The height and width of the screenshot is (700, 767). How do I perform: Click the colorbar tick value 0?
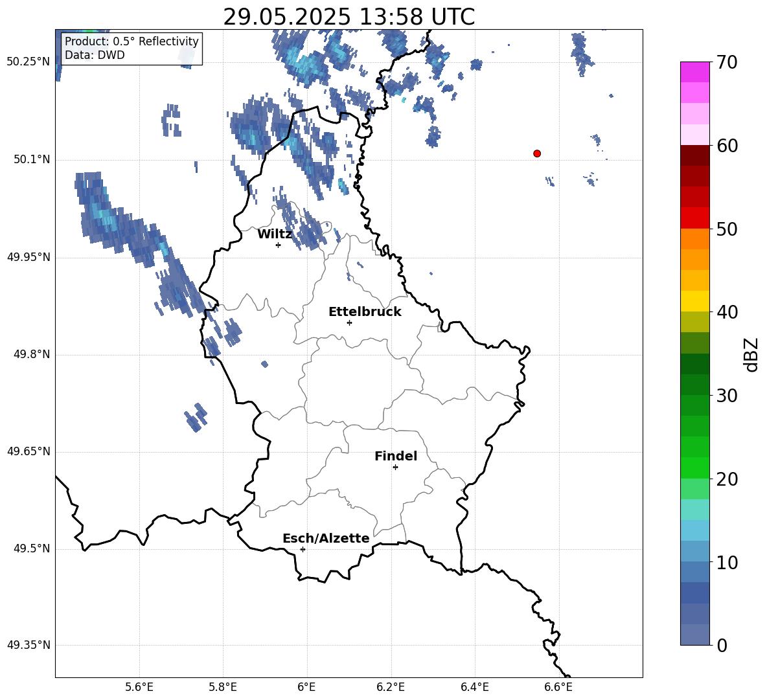(722, 645)
